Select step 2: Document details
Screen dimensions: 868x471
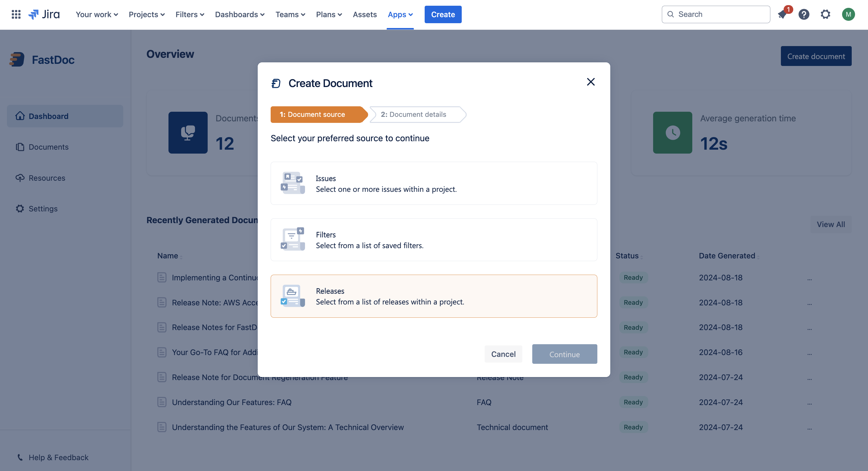pos(417,114)
